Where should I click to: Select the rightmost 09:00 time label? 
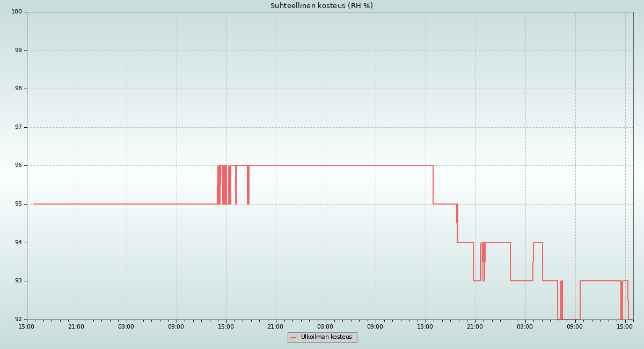point(575,326)
